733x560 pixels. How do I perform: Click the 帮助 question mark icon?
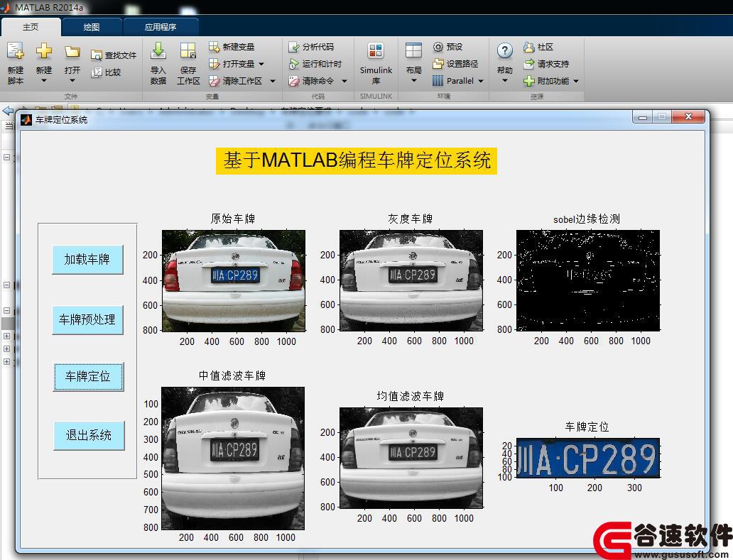(505, 50)
